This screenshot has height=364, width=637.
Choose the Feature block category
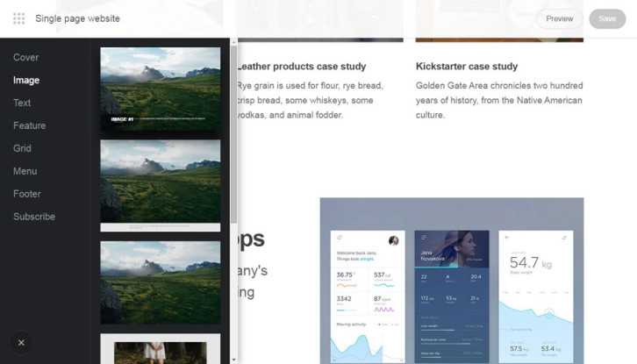(x=29, y=125)
